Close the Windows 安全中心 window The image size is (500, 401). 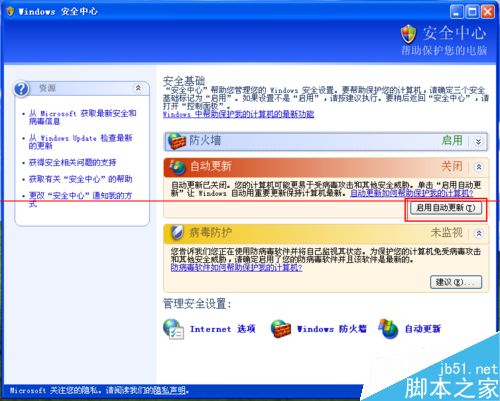pos(488,12)
